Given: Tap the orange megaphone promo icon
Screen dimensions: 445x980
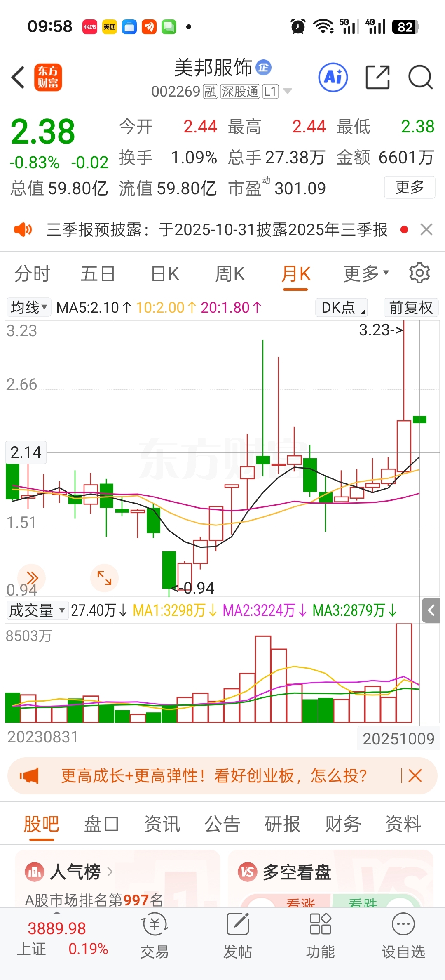Looking at the screenshot, I should point(29,776).
